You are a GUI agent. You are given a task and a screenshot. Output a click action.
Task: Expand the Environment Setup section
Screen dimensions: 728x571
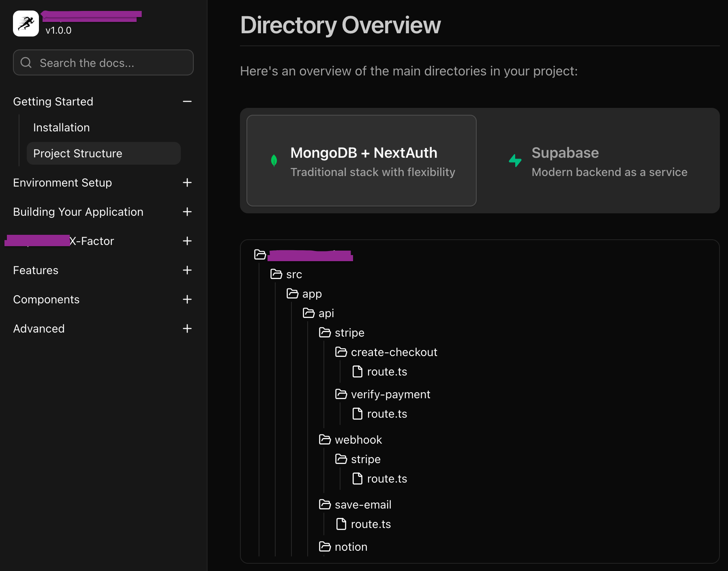[x=187, y=182]
